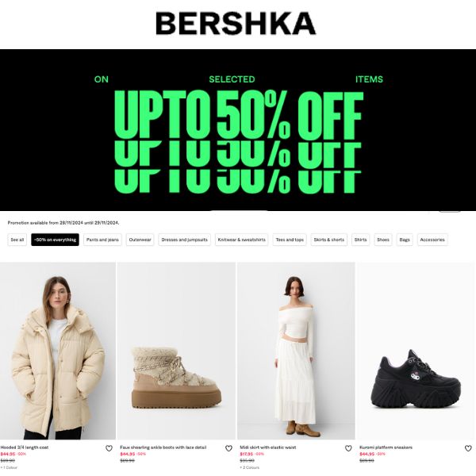The height and width of the screenshot is (476, 476).
Task: Select the See all filter
Action: [x=17, y=240]
